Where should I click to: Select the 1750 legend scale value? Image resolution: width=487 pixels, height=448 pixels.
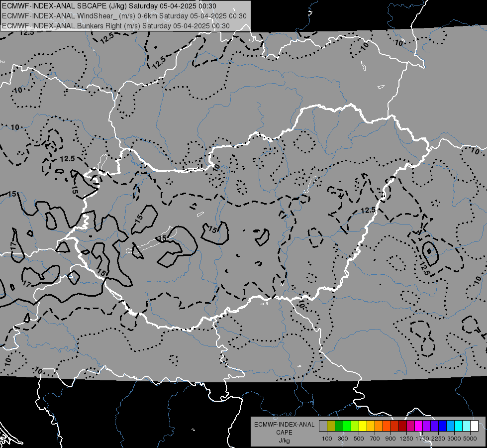[422, 439]
